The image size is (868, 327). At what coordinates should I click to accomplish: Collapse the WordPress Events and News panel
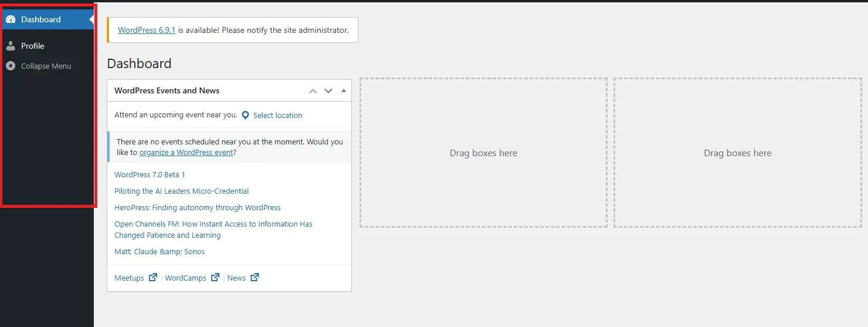pos(344,91)
